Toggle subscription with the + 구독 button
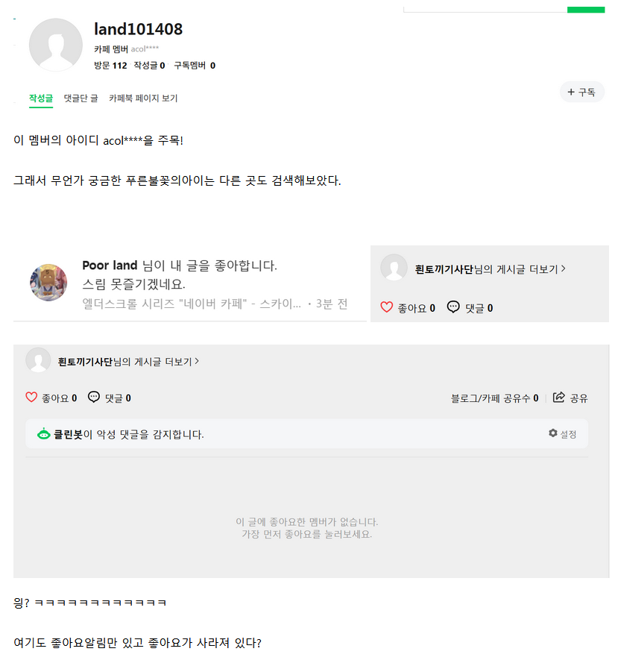 tap(581, 92)
